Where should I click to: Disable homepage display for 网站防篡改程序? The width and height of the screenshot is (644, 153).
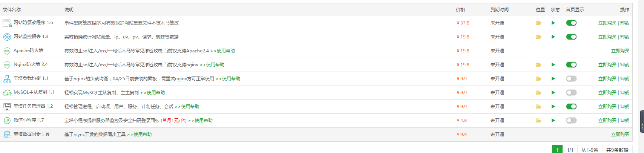coord(571,23)
